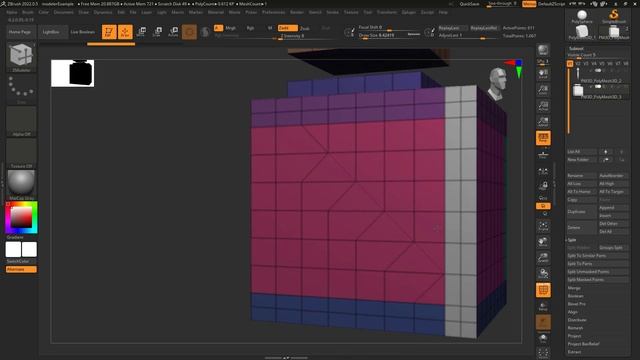Click the Scroll canvas icon
640x360 pixels.
pos(543,74)
